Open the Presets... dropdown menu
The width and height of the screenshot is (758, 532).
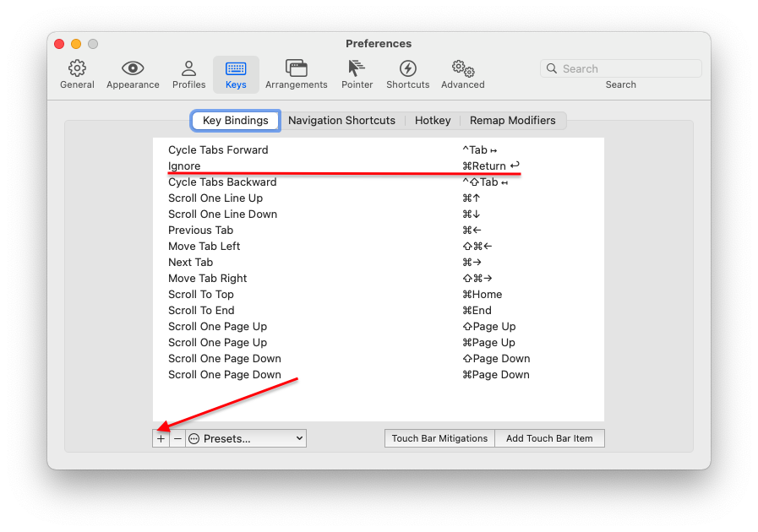(x=246, y=439)
